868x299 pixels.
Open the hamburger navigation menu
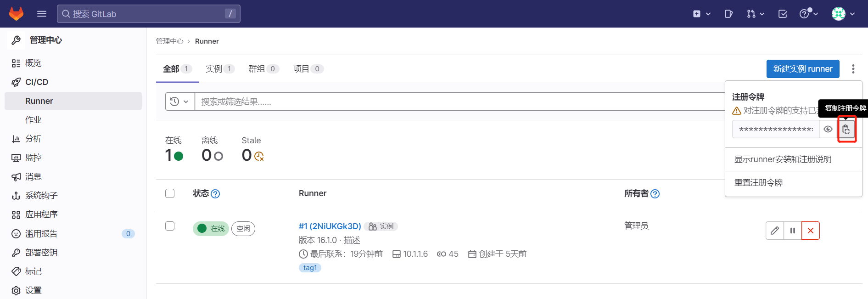42,14
